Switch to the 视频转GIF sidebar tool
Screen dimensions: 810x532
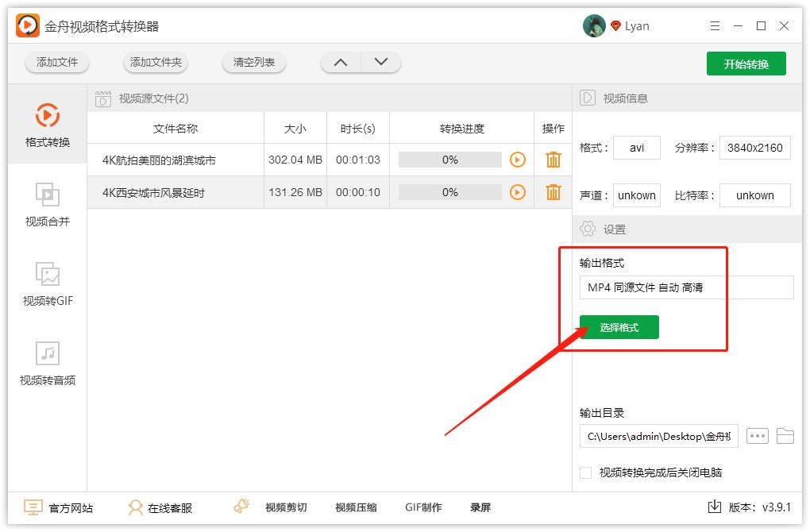[x=48, y=284]
